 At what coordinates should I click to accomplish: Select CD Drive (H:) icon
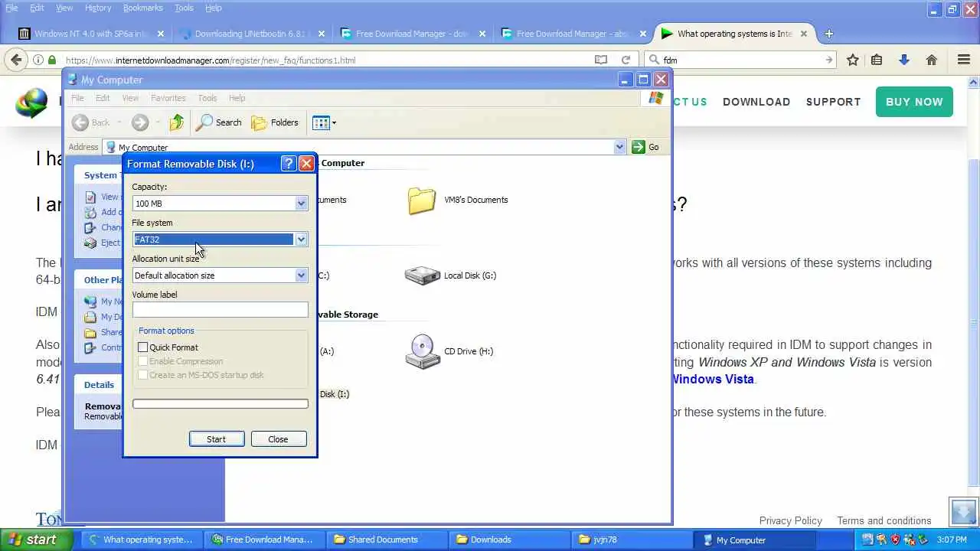pos(422,352)
